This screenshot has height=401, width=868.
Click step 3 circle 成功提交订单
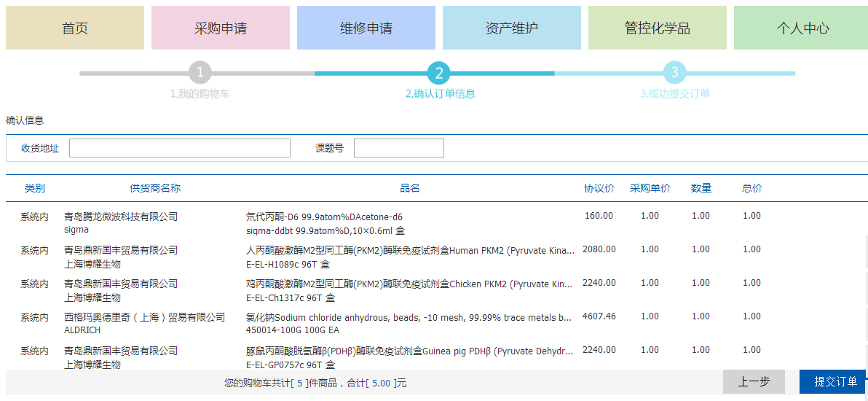coord(675,73)
